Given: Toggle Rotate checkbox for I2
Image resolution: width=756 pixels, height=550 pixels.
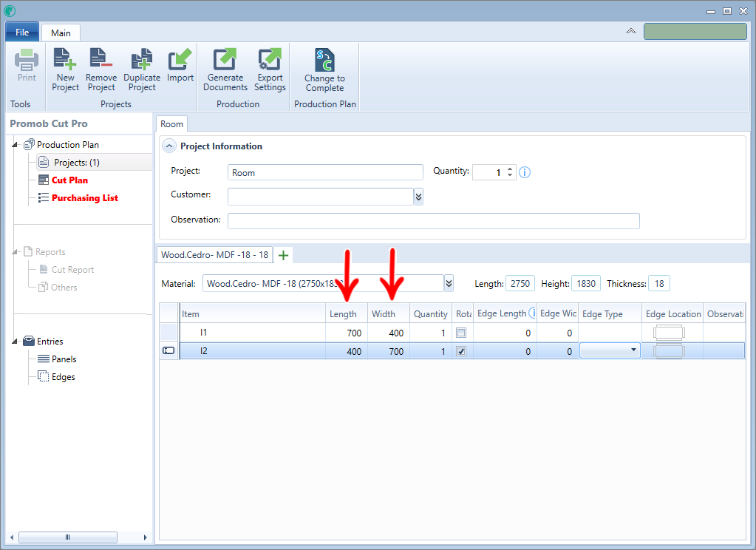Looking at the screenshot, I should tap(461, 351).
